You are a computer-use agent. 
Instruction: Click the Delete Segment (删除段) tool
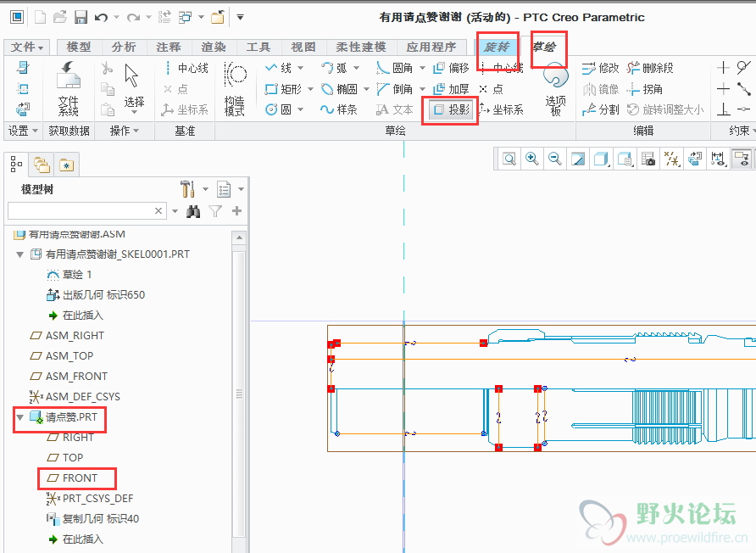pyautogui.click(x=650, y=68)
